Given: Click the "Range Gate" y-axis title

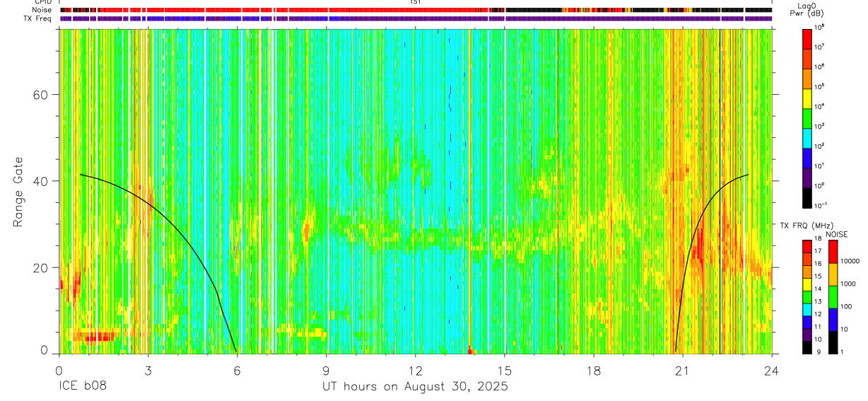Looking at the screenshot, I should tap(18, 192).
